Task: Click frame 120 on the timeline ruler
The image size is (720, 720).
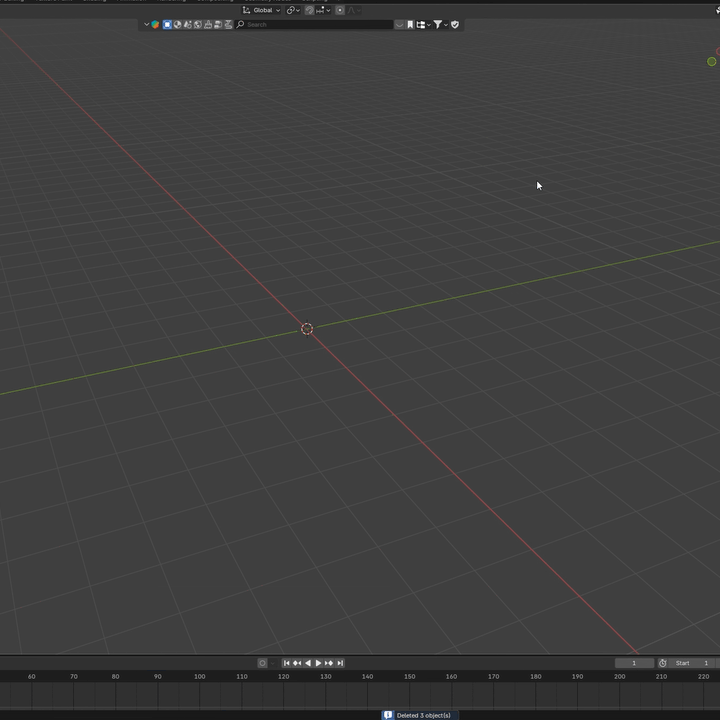Action: coord(283,676)
